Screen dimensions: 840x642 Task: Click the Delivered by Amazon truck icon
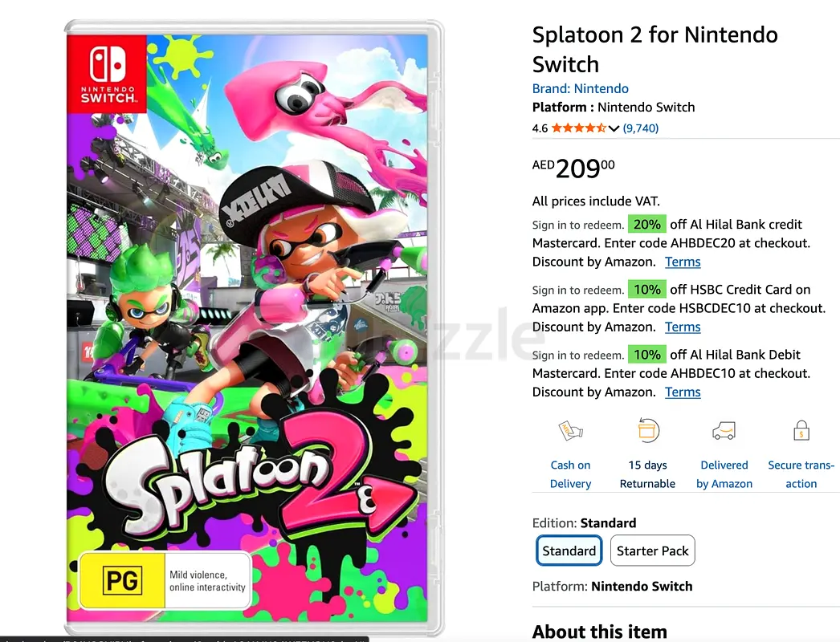click(724, 432)
